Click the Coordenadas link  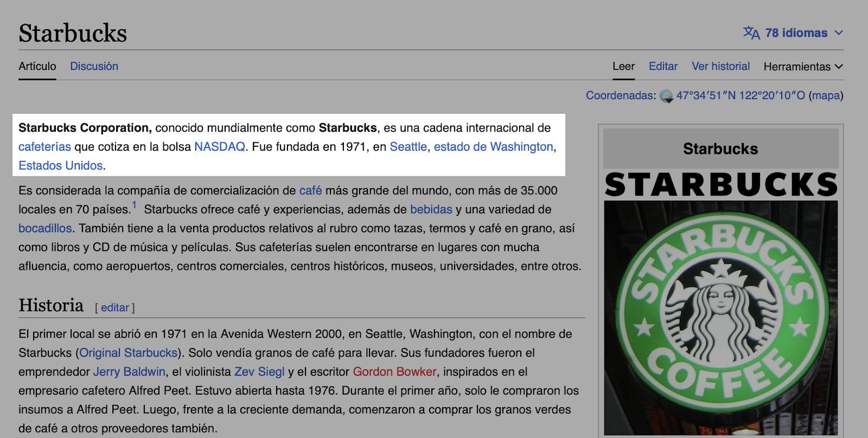(x=620, y=95)
